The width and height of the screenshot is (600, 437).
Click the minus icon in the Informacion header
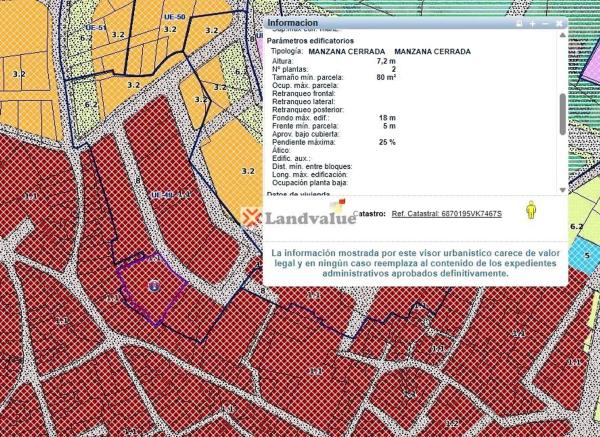click(546, 22)
